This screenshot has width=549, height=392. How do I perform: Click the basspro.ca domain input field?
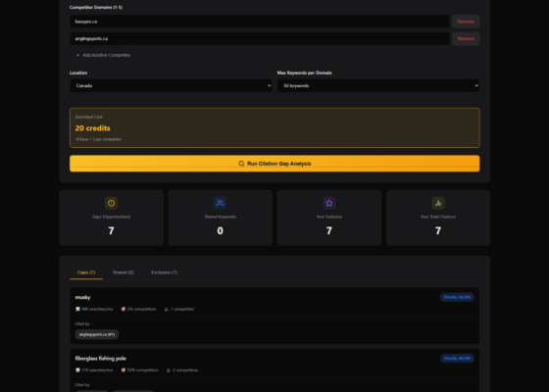coord(260,22)
